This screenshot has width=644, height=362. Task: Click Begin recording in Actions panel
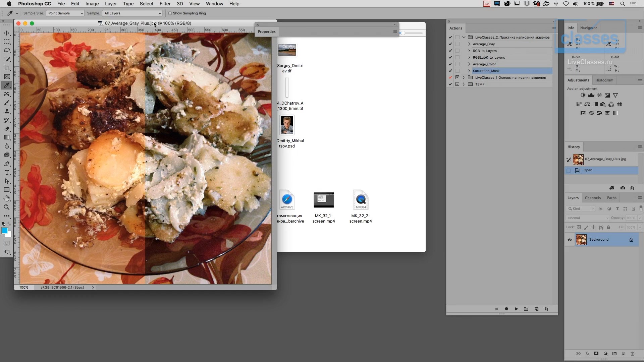point(506,309)
